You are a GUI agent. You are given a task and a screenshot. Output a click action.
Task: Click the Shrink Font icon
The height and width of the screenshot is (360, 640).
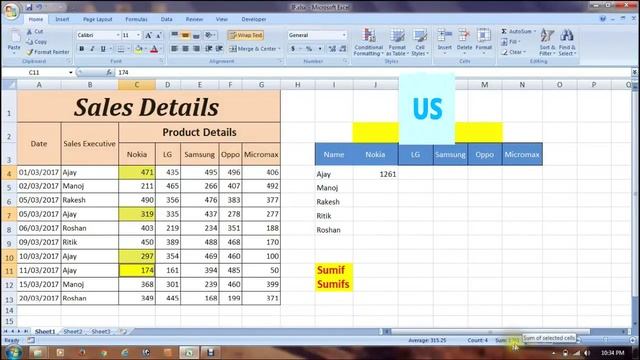pos(159,36)
